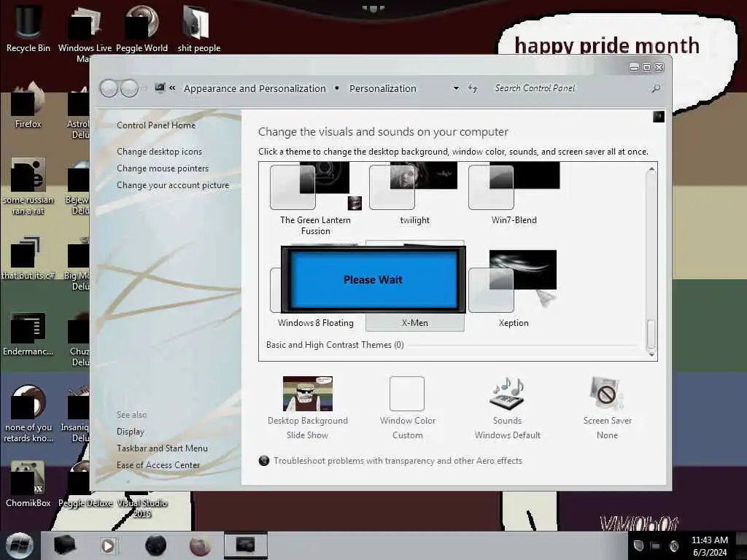Click the volume icon in system tray
The image size is (747, 560).
673,545
